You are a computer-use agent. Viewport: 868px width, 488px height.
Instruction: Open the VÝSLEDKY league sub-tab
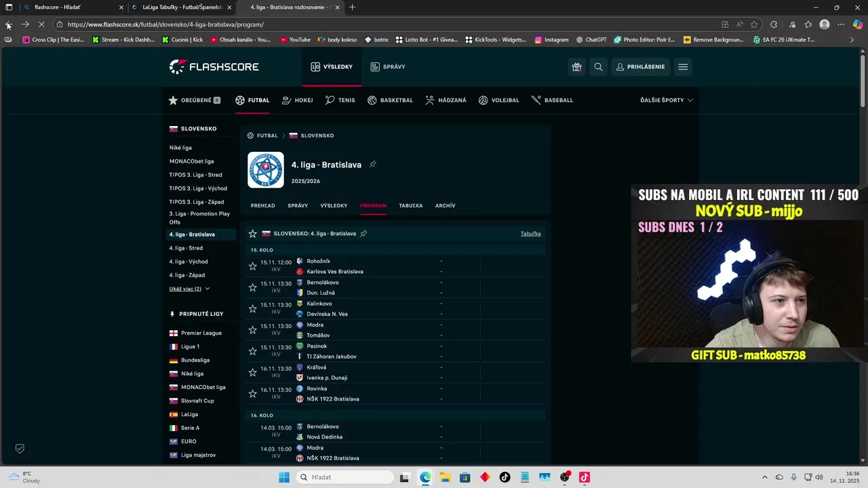coord(334,205)
